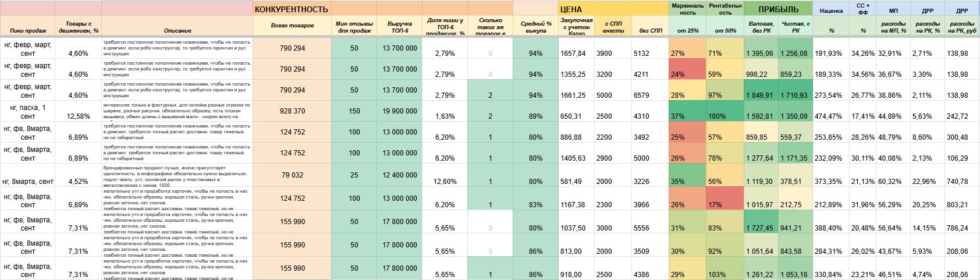980x280 pixels.
Task: Select the min reviews cell 150
Action: coord(354,111)
